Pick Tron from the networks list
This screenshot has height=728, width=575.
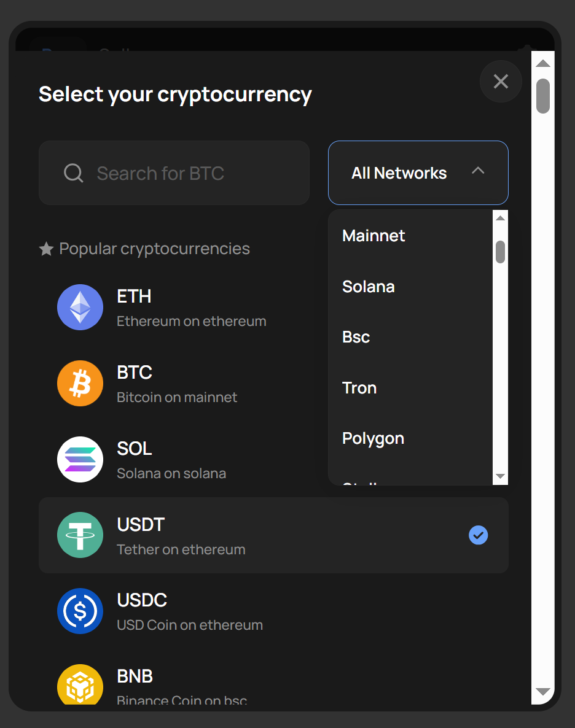click(x=359, y=388)
